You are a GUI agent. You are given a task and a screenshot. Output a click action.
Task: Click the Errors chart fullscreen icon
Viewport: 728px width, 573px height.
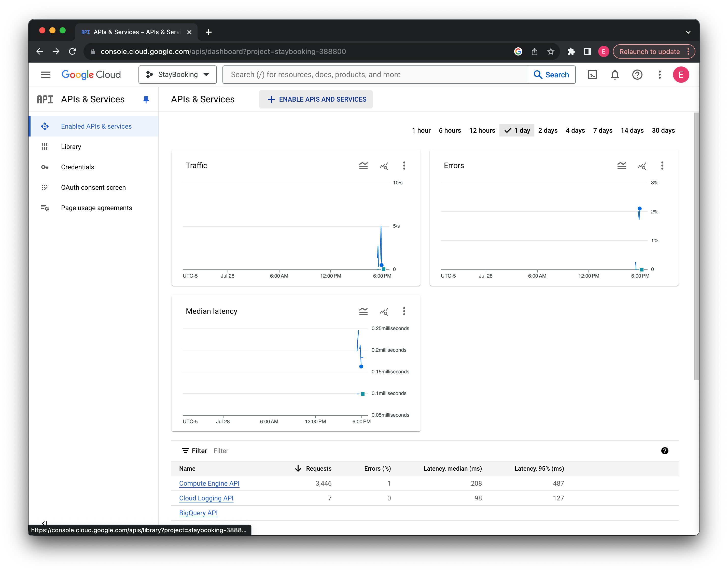click(x=642, y=166)
